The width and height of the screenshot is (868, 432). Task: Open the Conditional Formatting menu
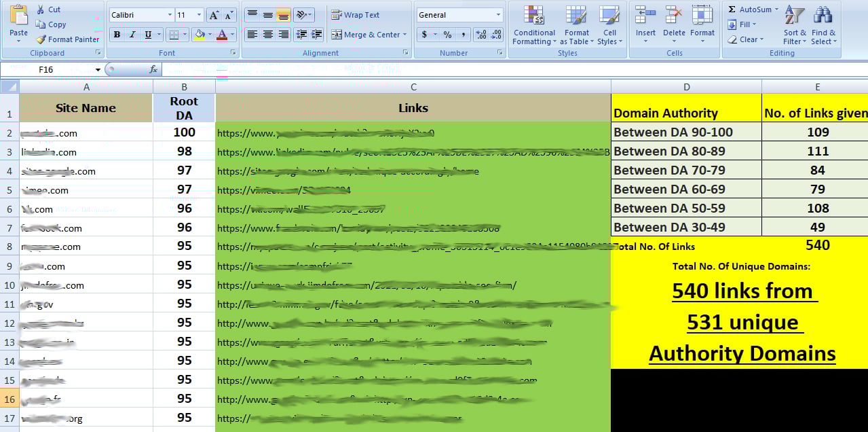(x=533, y=24)
